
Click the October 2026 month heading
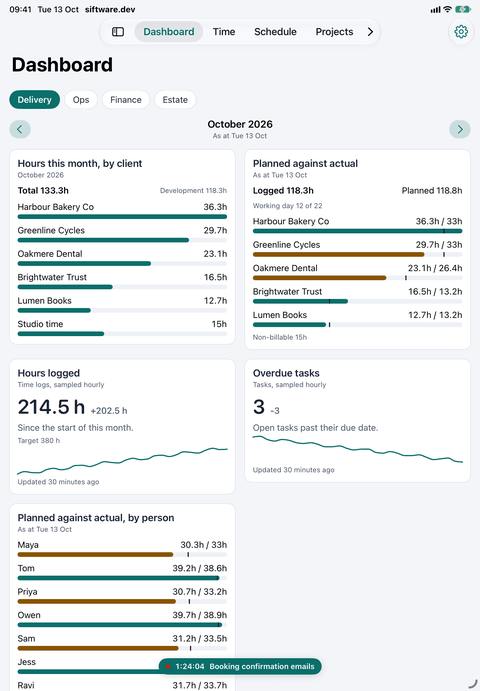click(x=240, y=124)
